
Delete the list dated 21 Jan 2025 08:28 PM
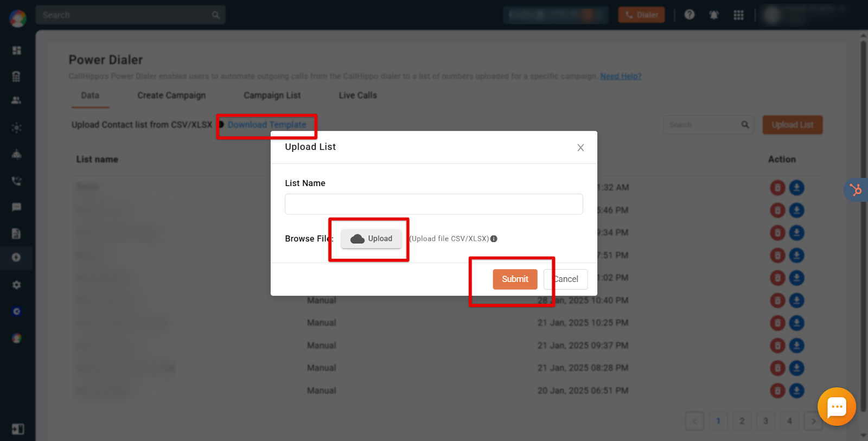pos(777,368)
